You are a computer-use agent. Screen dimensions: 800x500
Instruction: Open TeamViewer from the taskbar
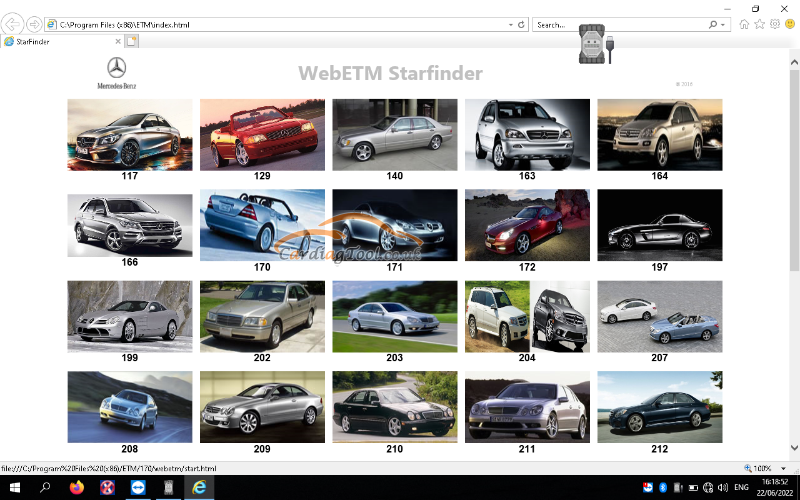(x=137, y=487)
